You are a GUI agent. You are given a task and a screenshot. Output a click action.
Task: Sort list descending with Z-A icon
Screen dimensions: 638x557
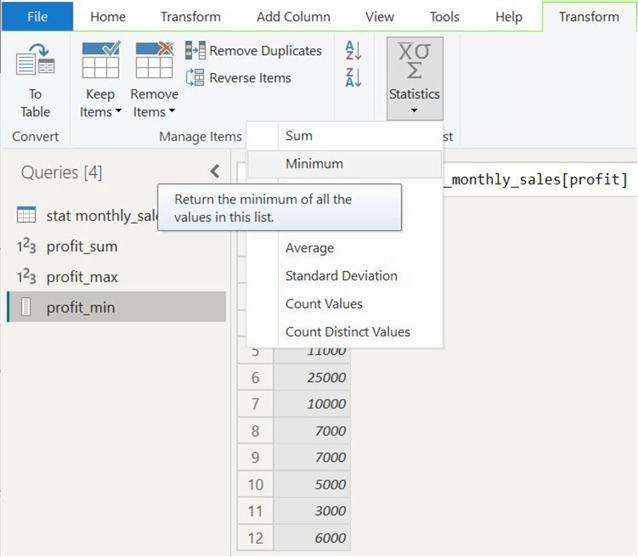click(353, 79)
